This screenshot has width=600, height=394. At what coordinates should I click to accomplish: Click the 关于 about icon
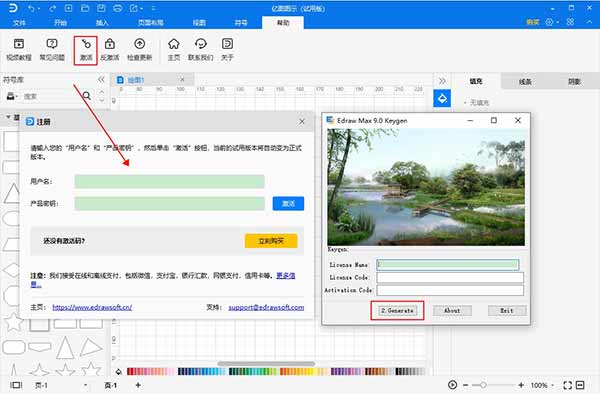point(227,50)
